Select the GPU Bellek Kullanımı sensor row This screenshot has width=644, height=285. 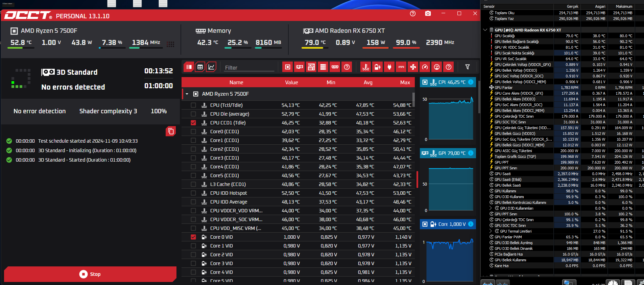[562, 260]
